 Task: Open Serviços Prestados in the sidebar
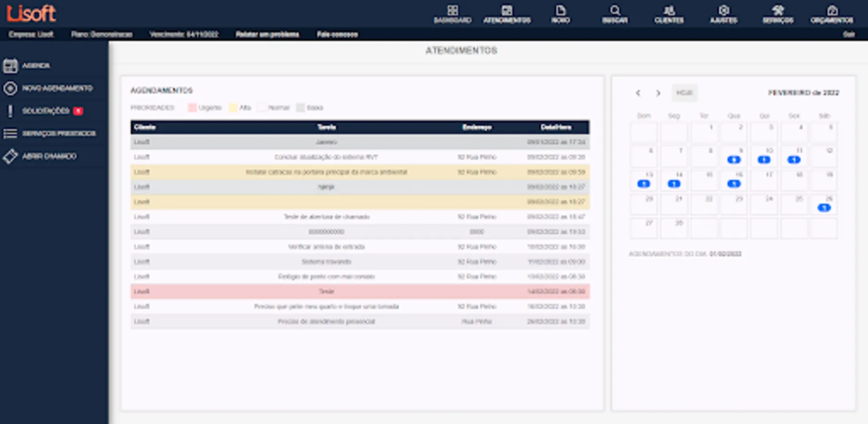click(58, 133)
